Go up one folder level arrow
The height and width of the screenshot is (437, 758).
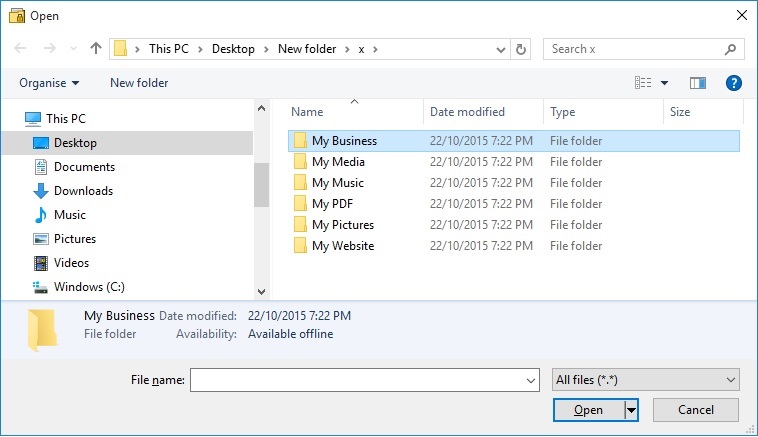pos(96,48)
